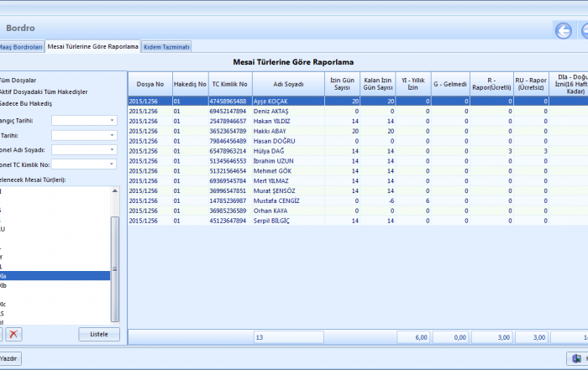The width and height of the screenshot is (588, 370).
Task: Click the red X delete icon
Action: (x=14, y=334)
